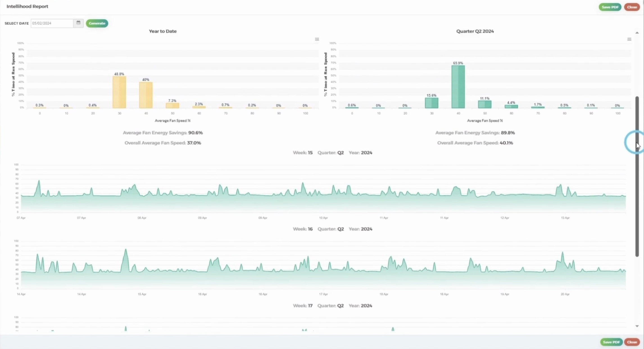Click the scrollbar up arrow
The width and height of the screenshot is (644, 349).
pos(637,33)
